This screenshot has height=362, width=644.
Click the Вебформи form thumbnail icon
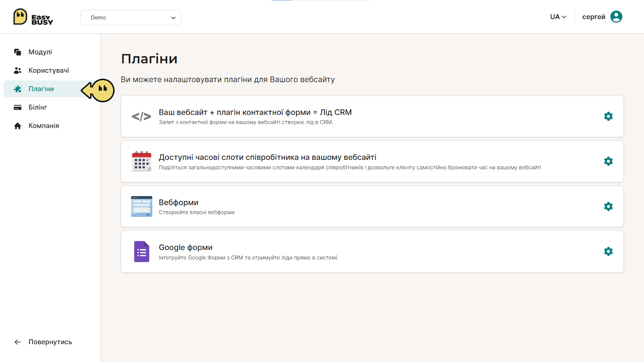(x=142, y=206)
